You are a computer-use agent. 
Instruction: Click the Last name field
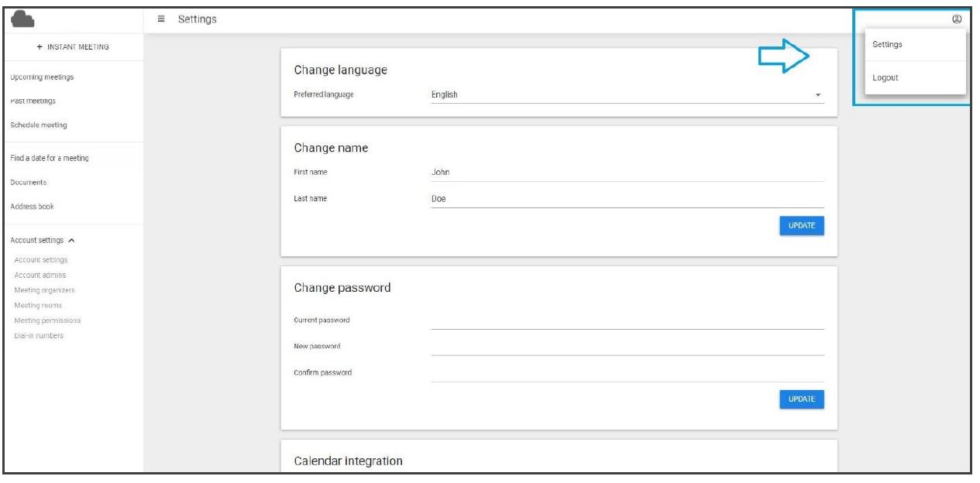(627, 199)
